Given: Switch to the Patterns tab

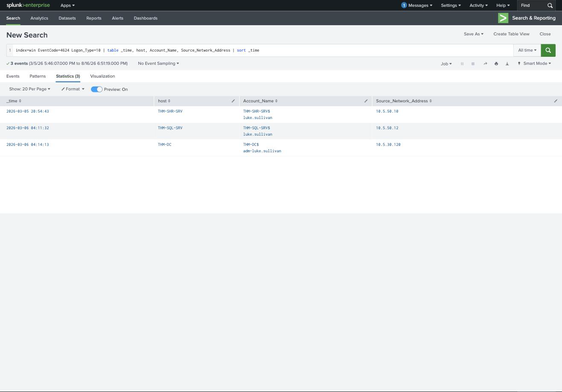Looking at the screenshot, I should pyautogui.click(x=38, y=76).
